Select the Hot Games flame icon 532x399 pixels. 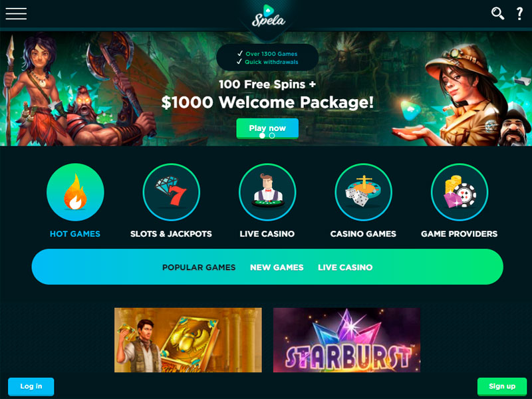pyautogui.click(x=75, y=192)
